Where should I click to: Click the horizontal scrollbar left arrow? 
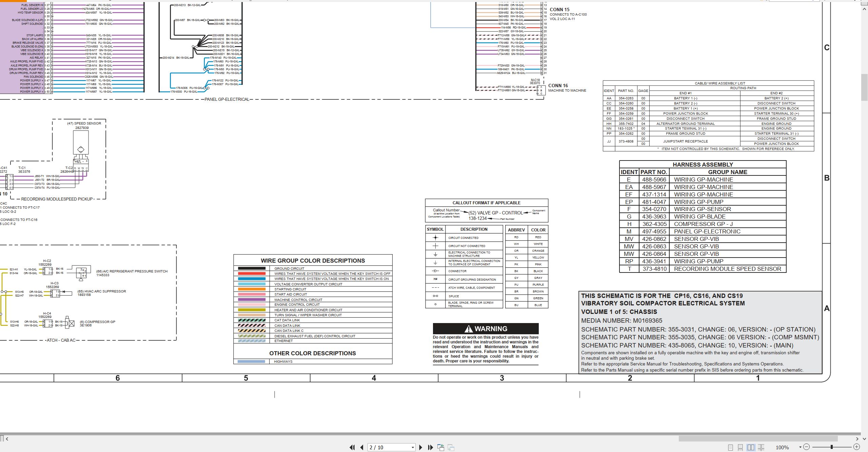7,439
